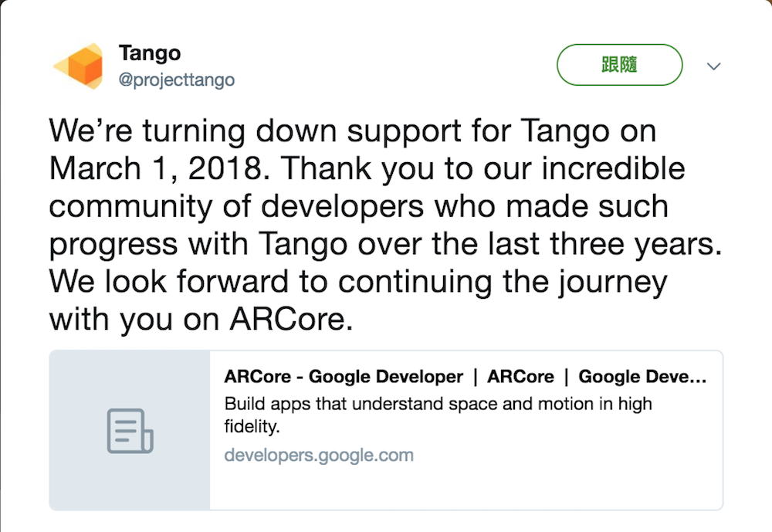The image size is (772, 532).
Task: Click the card description about building apps
Action: click(438, 403)
